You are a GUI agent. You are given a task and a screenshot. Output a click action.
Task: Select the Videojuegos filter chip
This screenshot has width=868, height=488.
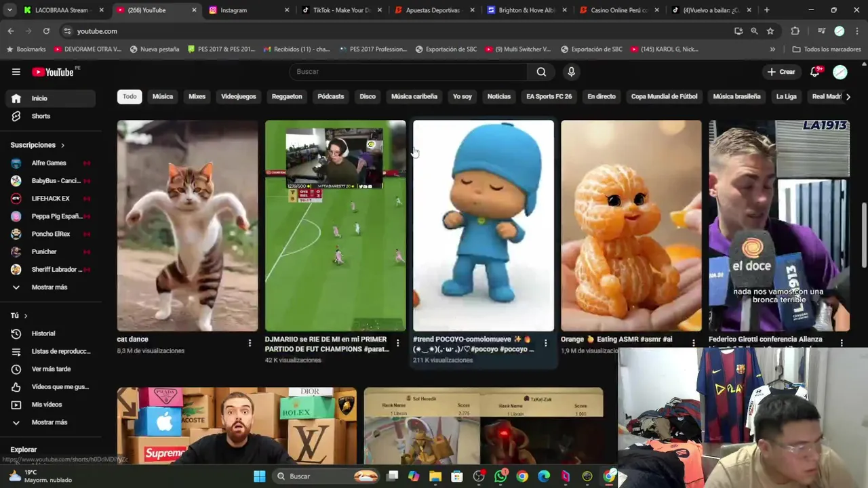[x=239, y=96]
